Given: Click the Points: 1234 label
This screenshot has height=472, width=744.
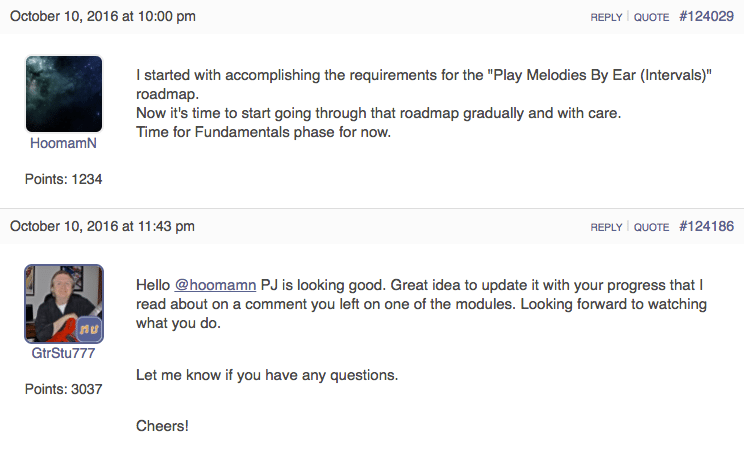Looking at the screenshot, I should pyautogui.click(x=64, y=179).
